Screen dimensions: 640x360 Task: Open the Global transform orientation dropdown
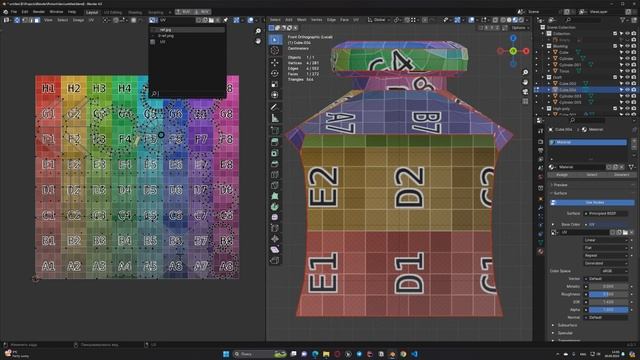tap(378, 20)
